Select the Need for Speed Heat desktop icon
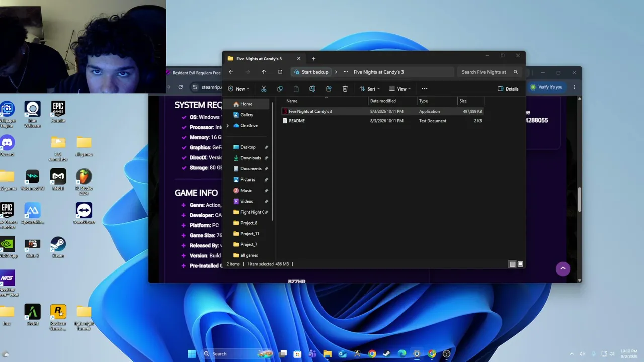This screenshot has height=362, width=644. pos(7,284)
